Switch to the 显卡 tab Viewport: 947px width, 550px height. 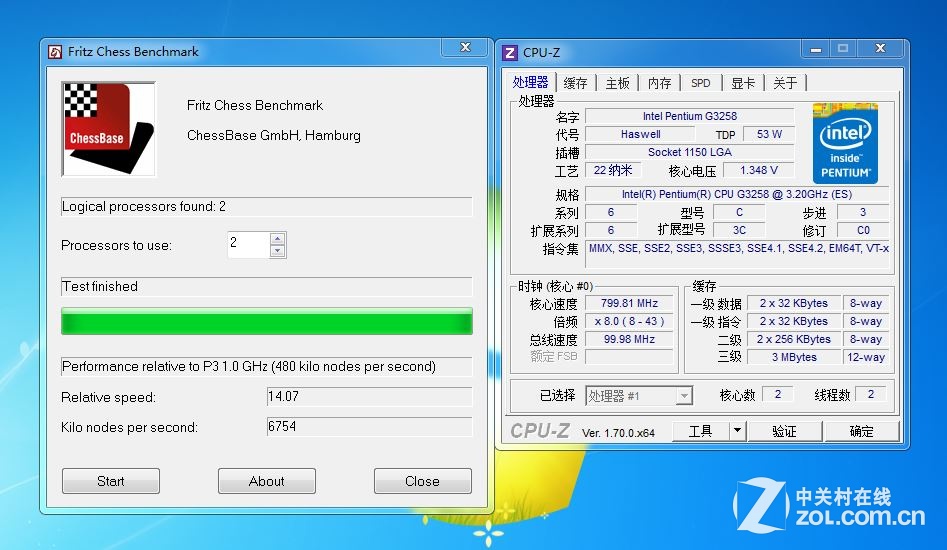[743, 83]
